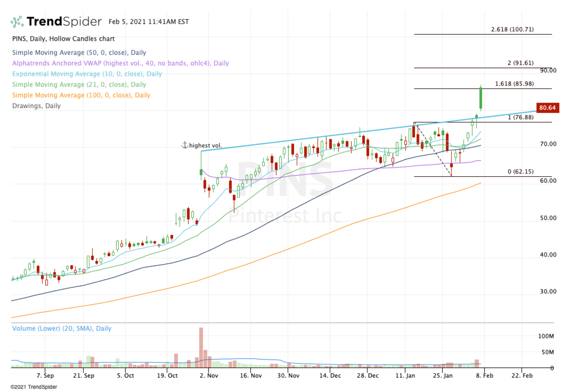The height and width of the screenshot is (392, 570).
Task: Click the Exponential Moving Average (10) legend label
Action: pyautogui.click(x=87, y=74)
